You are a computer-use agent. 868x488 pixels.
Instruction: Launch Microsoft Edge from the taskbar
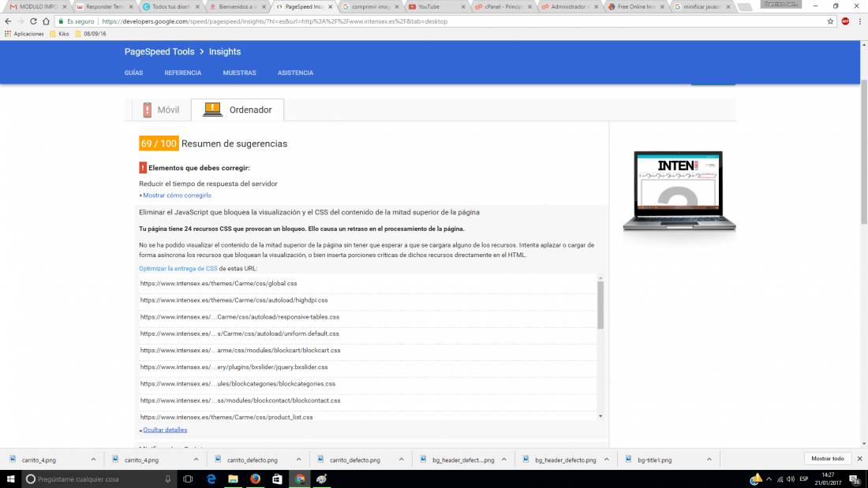click(211, 479)
